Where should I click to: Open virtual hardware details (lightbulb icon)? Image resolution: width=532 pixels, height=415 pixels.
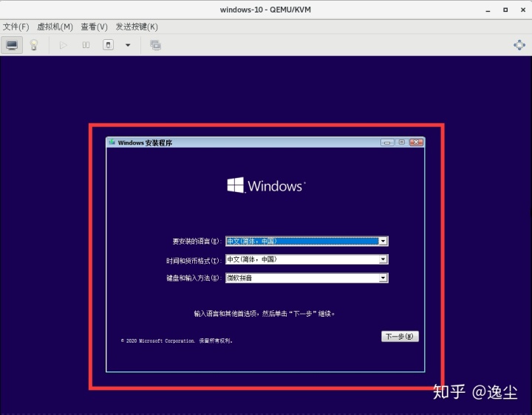[33, 45]
